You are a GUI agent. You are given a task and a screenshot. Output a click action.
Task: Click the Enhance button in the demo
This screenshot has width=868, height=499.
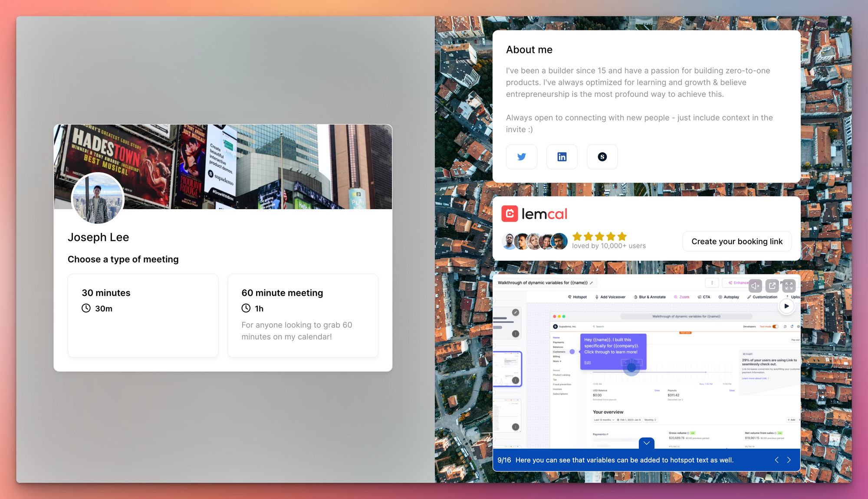[738, 282]
